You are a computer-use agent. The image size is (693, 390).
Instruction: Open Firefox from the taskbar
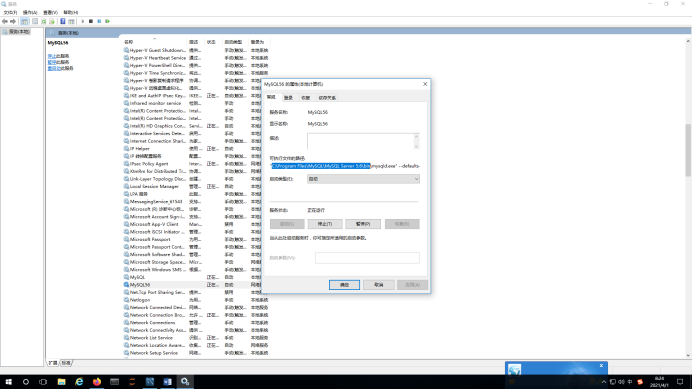click(x=97, y=382)
